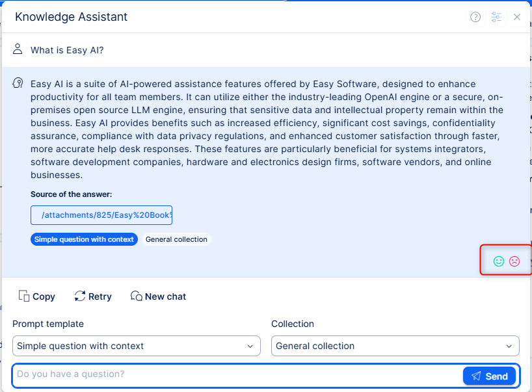Click the help question mark icon
The height and width of the screenshot is (392, 532).
point(475,17)
